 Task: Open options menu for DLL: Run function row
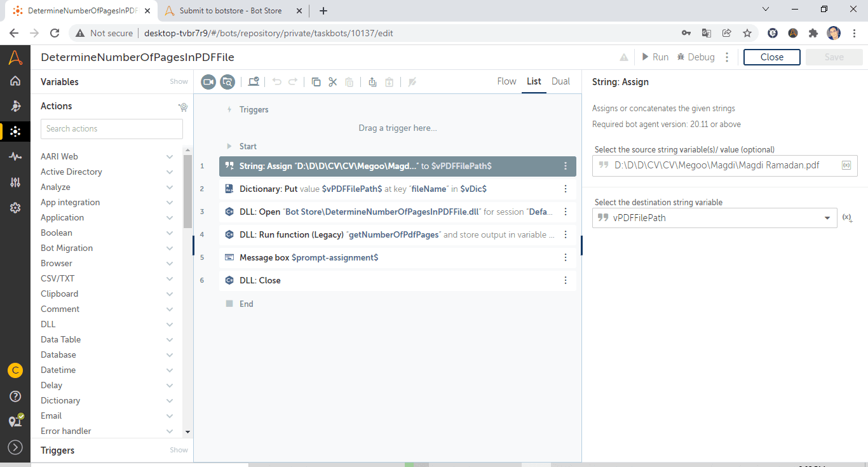click(x=566, y=234)
